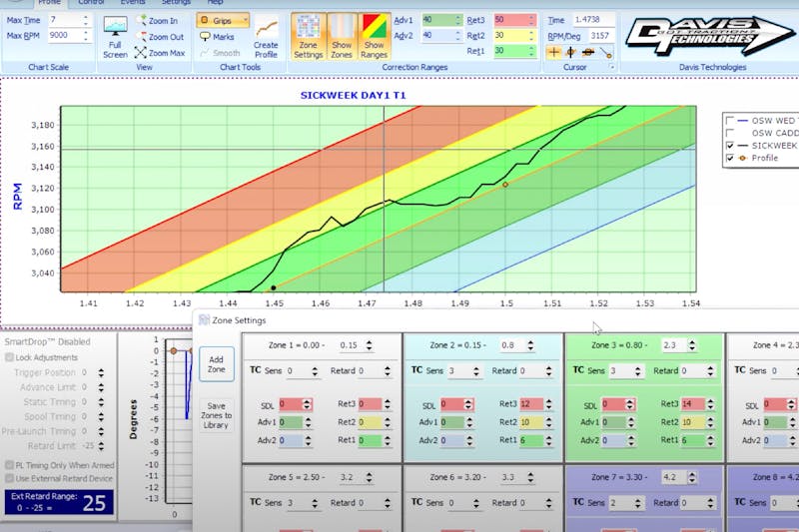Click the Add Zone button

[216, 363]
